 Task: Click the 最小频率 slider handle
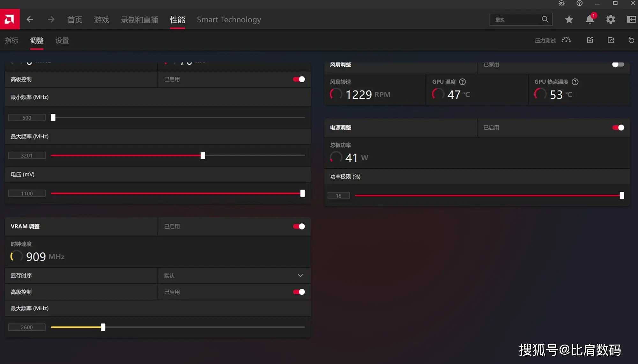coord(53,117)
